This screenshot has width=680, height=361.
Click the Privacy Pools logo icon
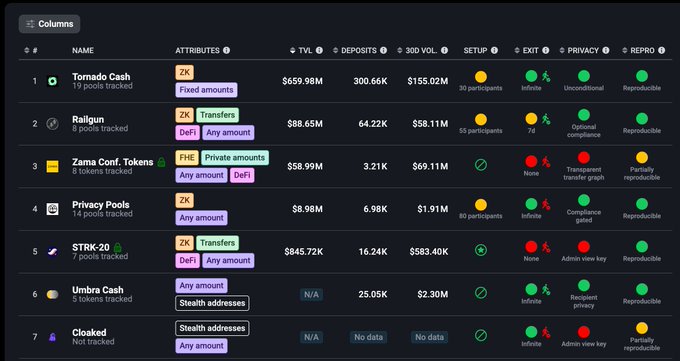52,209
